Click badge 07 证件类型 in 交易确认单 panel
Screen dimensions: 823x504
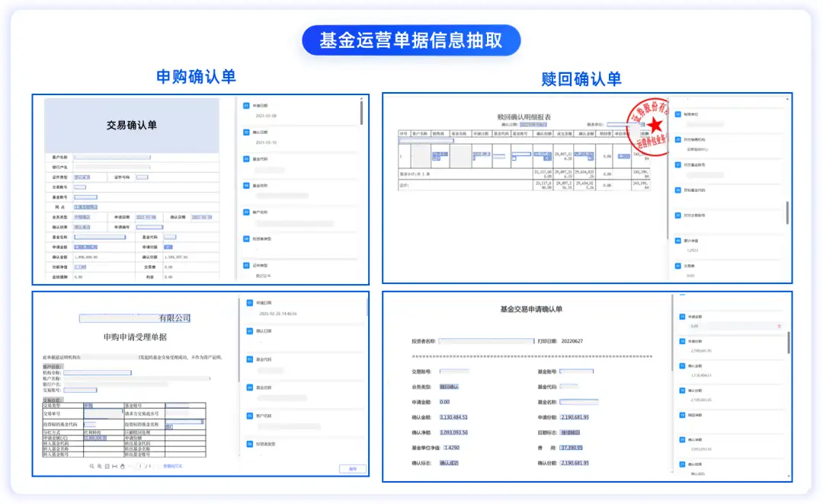tap(246, 266)
